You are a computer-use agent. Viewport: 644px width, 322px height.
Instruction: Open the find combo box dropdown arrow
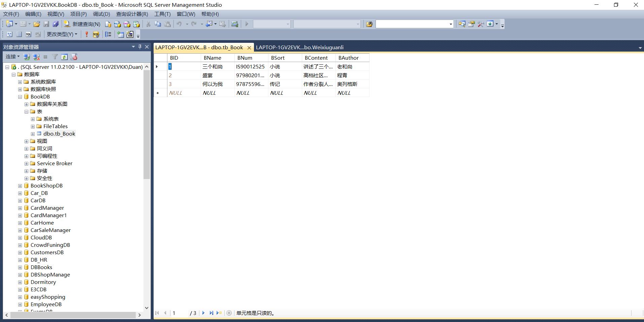coord(451,24)
